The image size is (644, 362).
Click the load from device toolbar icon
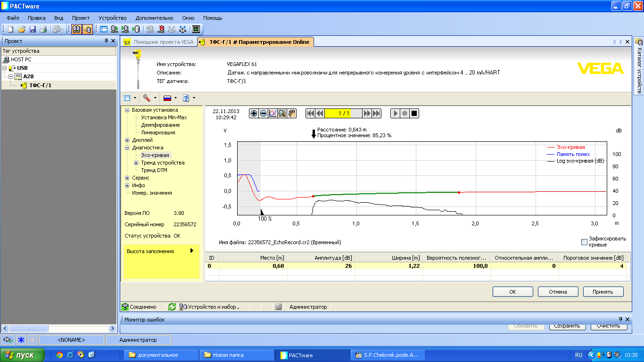tap(115, 29)
